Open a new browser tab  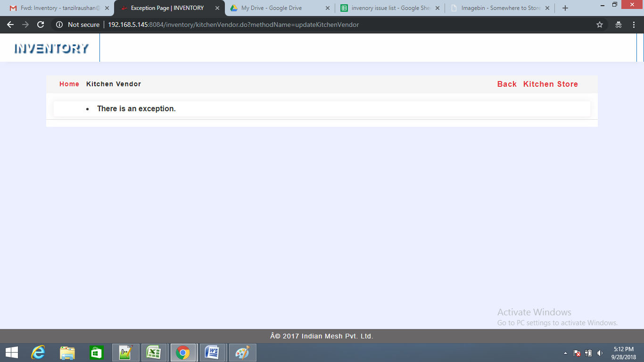(x=565, y=8)
